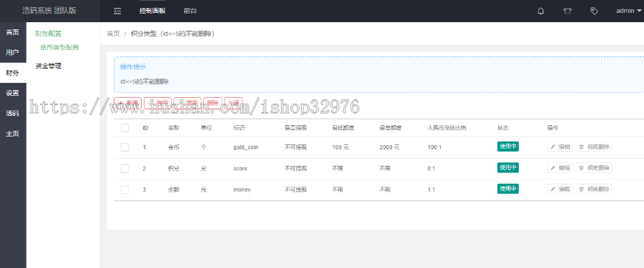644x268 pixels.
Task: Select 财务 in left sidebar
Action: tap(13, 73)
